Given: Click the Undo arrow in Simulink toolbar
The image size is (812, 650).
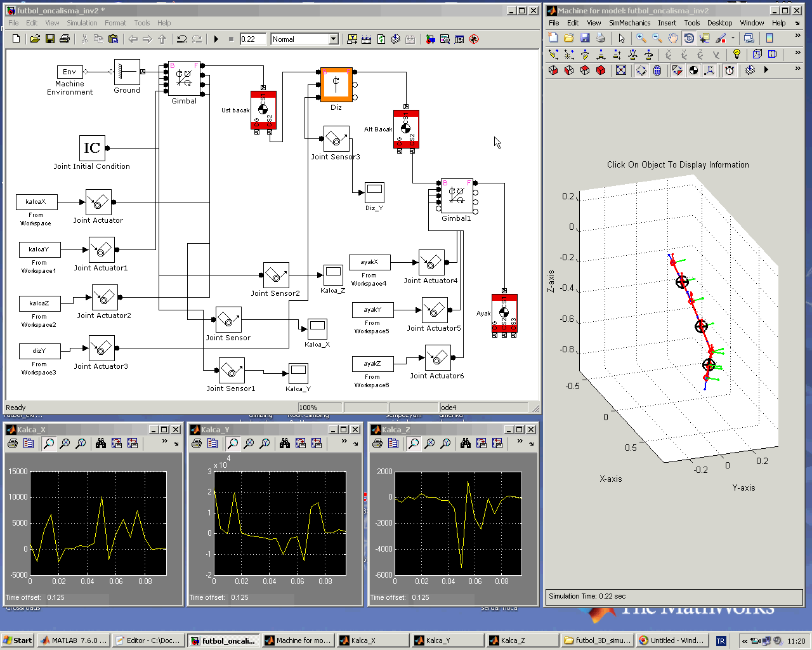Looking at the screenshot, I should pyautogui.click(x=182, y=39).
